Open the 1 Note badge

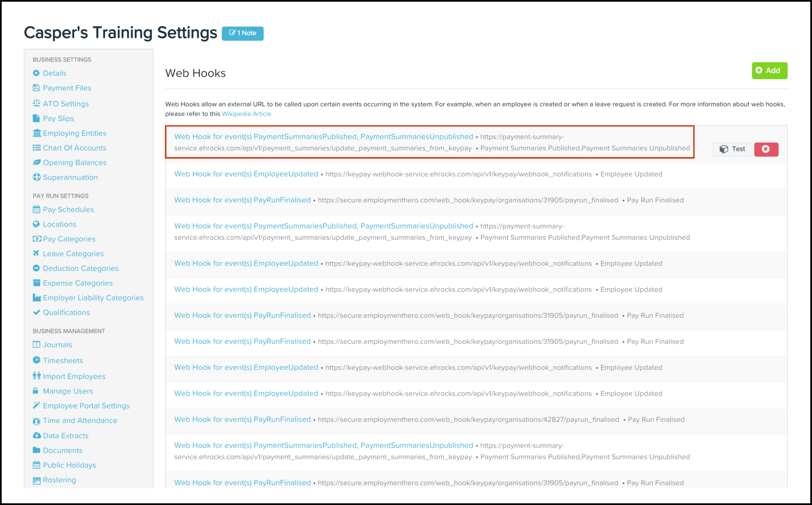[x=242, y=33]
